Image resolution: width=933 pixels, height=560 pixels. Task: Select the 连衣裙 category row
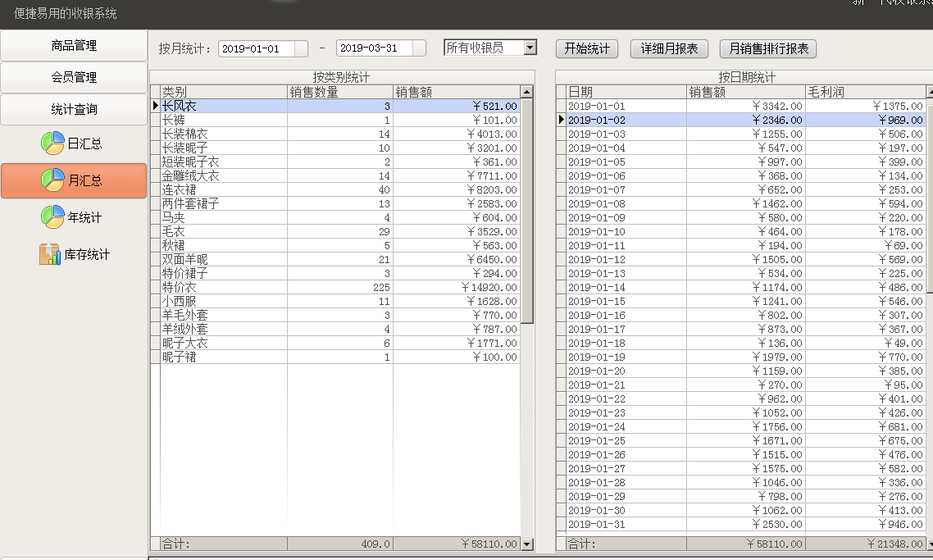pos(223,189)
